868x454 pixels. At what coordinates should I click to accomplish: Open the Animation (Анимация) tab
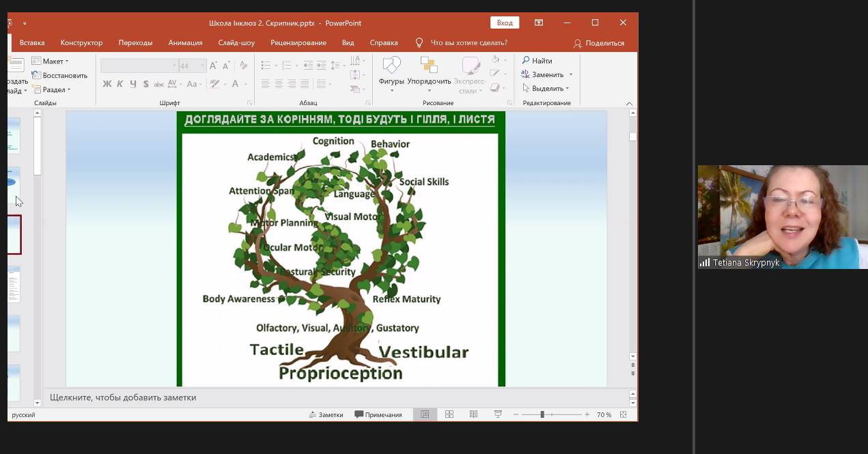click(x=185, y=42)
